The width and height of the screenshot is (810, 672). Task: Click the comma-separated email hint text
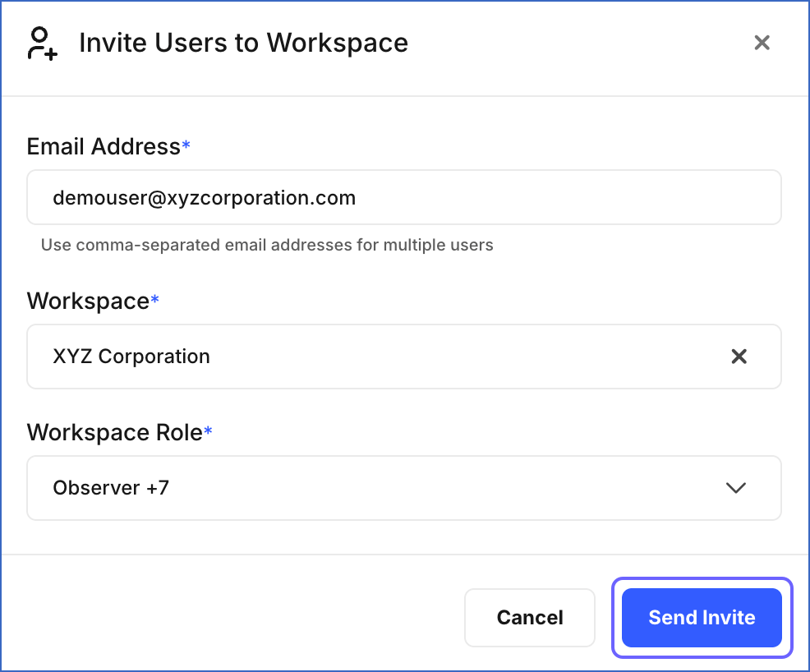[x=267, y=245]
